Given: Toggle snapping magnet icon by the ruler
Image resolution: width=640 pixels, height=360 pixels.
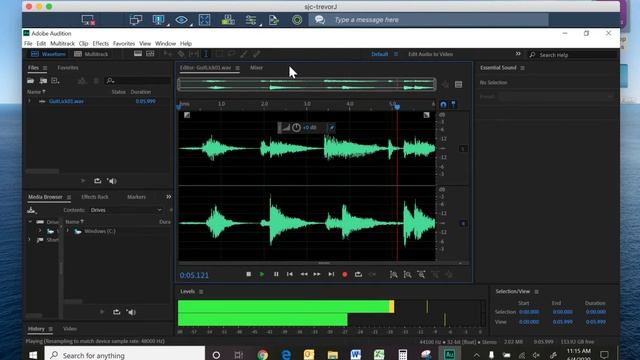Looking at the screenshot, I should pos(443,105).
